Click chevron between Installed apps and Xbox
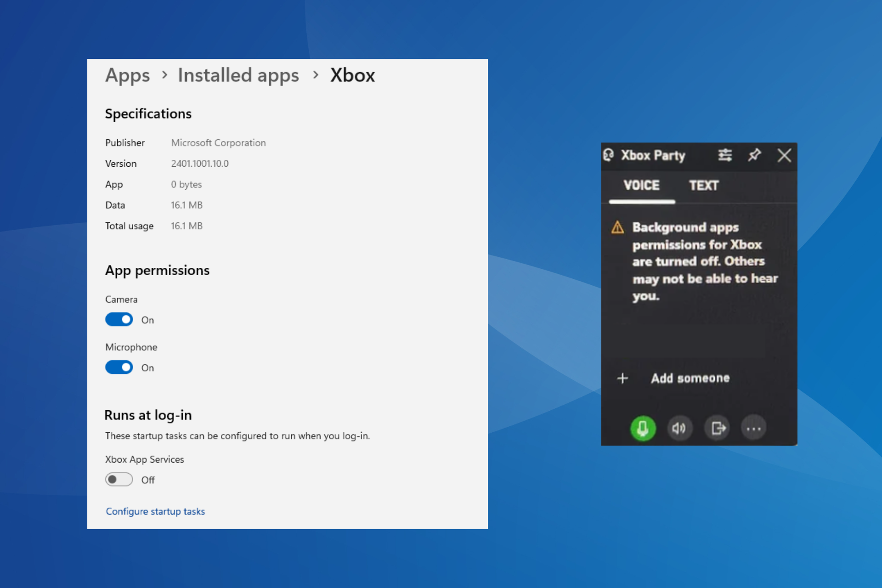The height and width of the screenshot is (588, 882). [315, 74]
